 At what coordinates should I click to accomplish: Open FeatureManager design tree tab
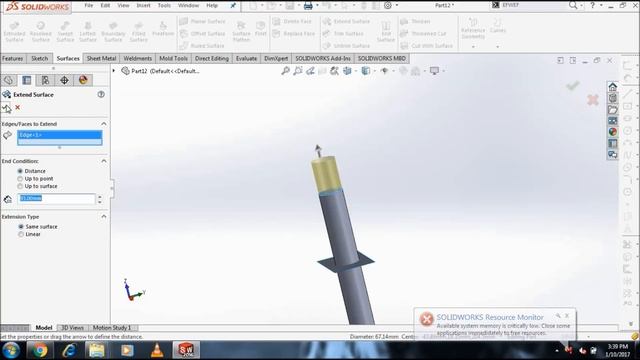(x=9, y=80)
